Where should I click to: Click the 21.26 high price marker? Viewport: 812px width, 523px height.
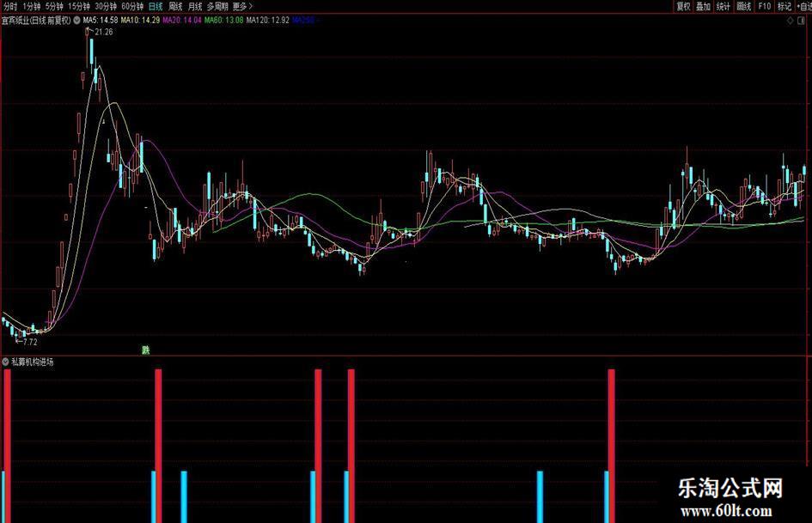[104, 32]
